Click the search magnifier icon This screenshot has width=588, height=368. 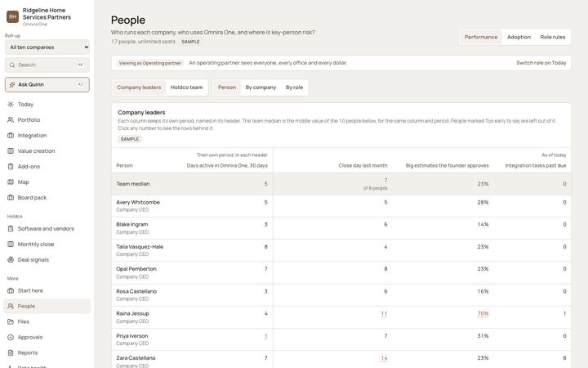12,65
